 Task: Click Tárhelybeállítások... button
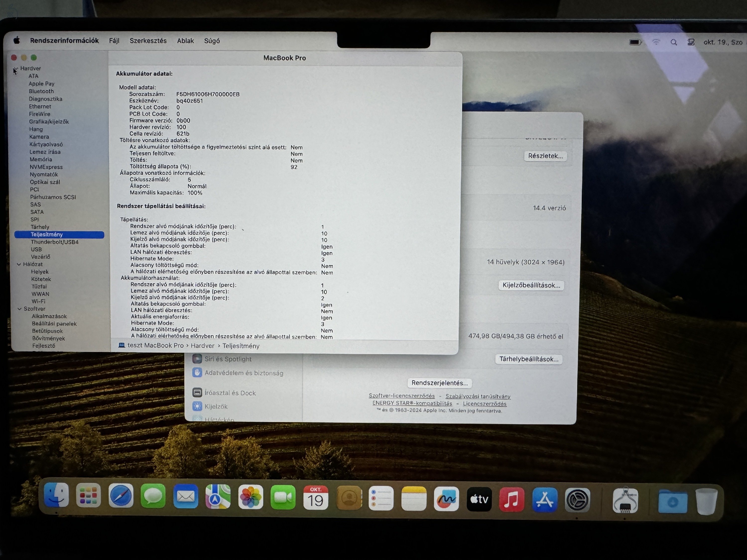click(529, 359)
